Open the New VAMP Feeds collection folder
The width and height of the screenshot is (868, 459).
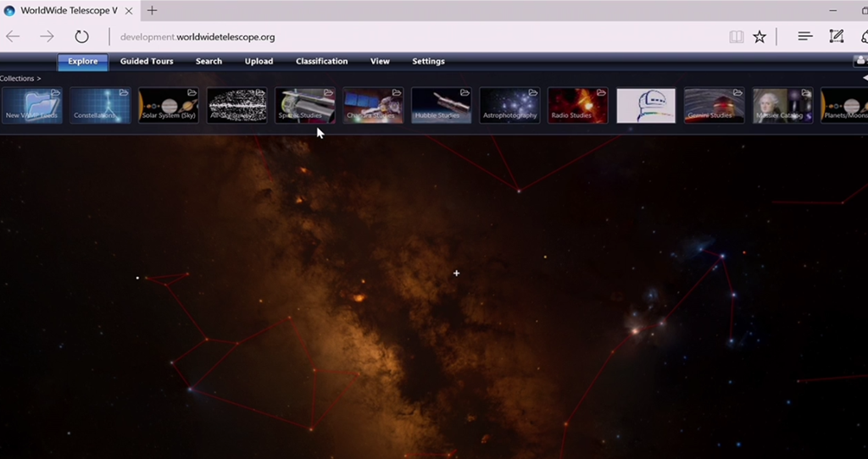tap(31, 106)
